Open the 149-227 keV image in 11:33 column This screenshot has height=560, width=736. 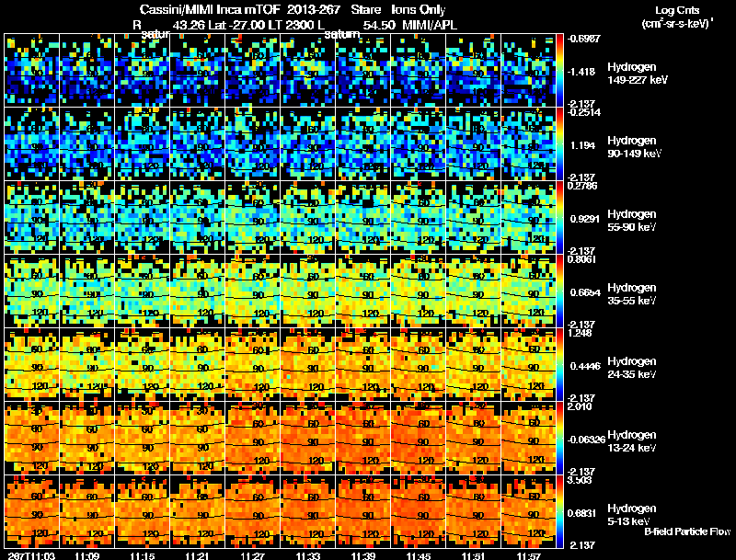308,70
